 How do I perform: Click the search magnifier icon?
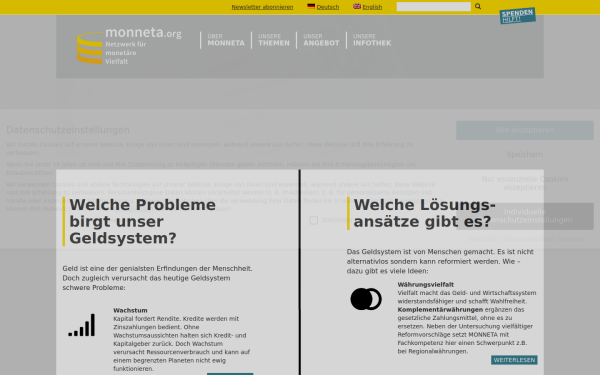[478, 7]
